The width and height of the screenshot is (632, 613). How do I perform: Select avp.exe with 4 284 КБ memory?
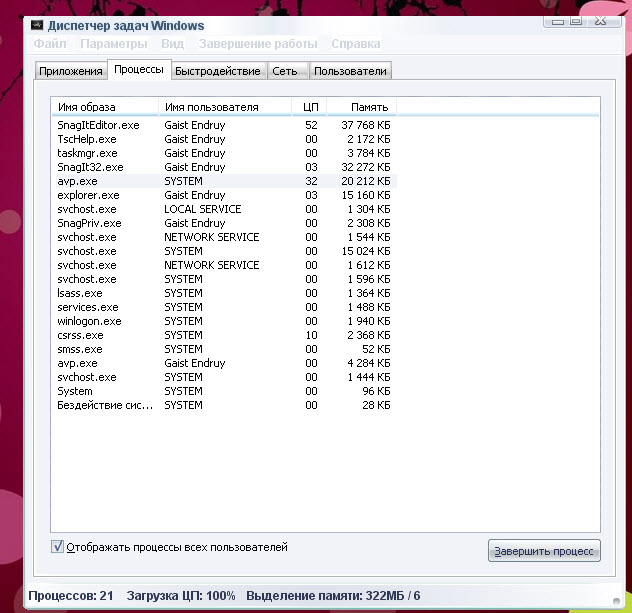point(224,363)
